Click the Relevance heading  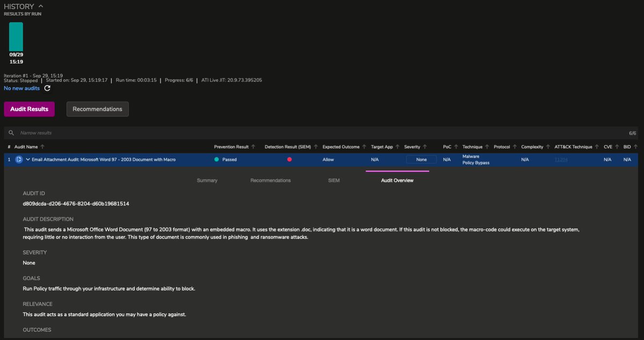coord(38,304)
